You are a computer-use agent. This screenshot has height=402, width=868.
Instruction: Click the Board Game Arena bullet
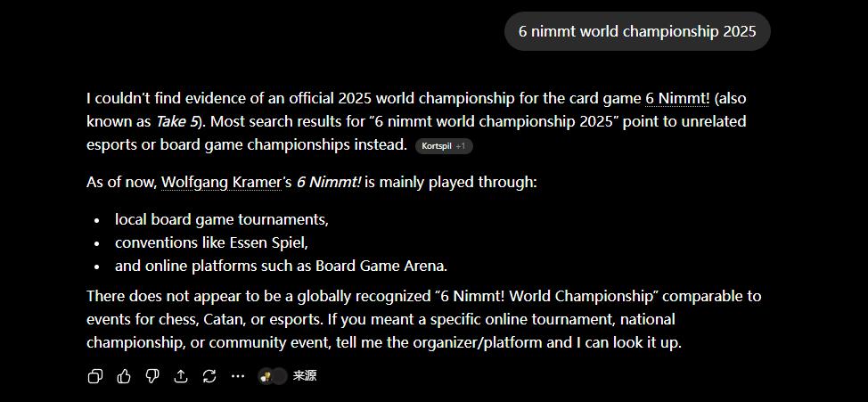(282, 266)
